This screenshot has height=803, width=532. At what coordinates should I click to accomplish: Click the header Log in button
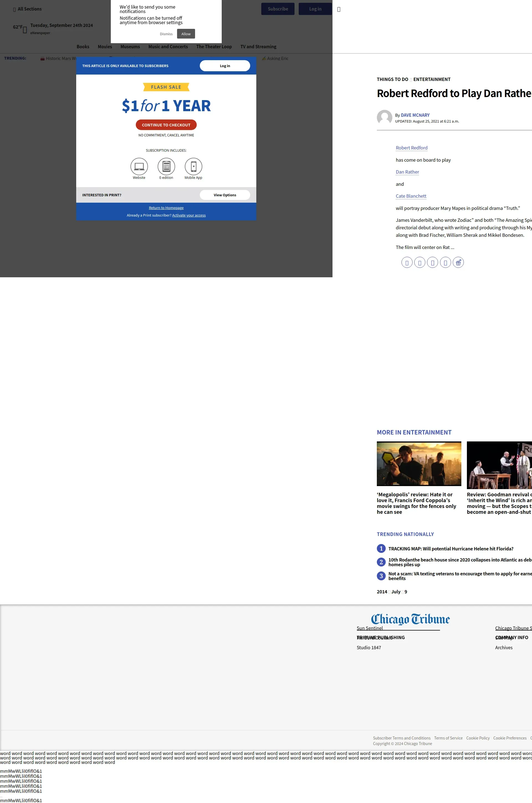[x=315, y=9]
